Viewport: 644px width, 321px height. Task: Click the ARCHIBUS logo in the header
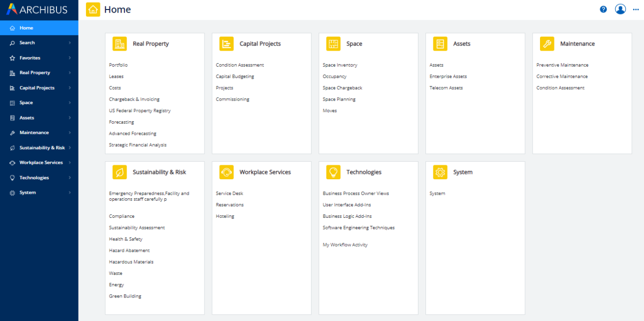pyautogui.click(x=38, y=10)
